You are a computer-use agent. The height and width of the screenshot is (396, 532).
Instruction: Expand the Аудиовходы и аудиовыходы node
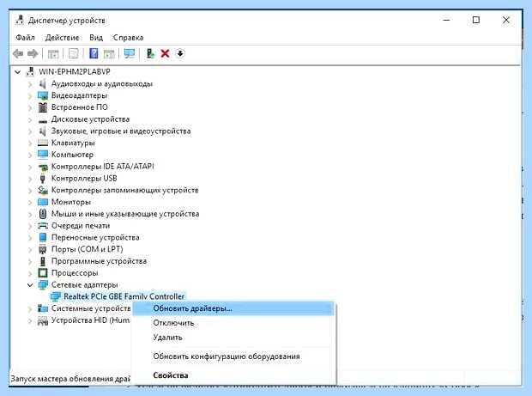30,84
